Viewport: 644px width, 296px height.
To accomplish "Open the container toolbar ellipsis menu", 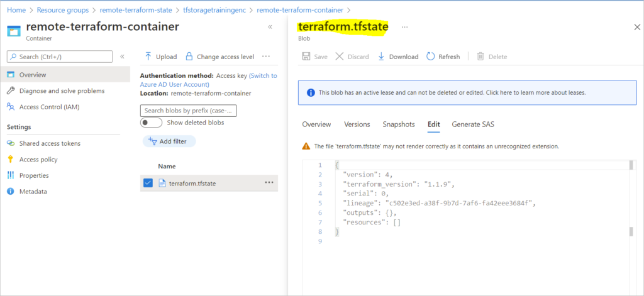I will [266, 56].
